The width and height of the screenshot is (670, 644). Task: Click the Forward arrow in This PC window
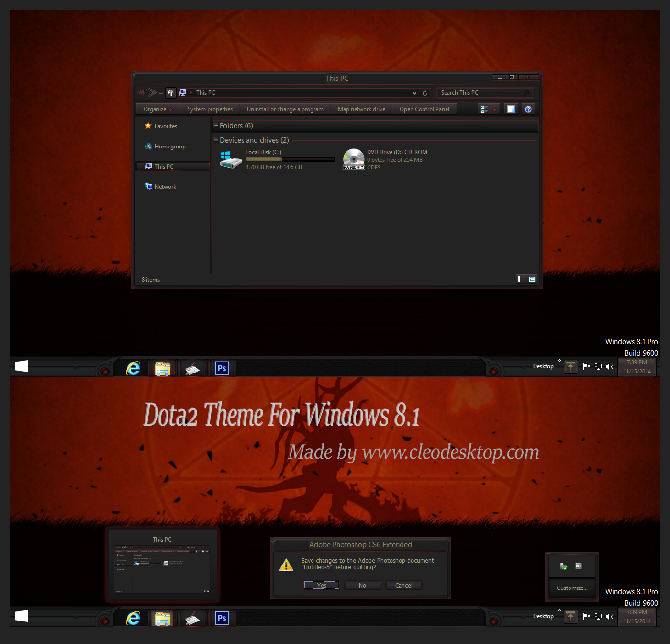(152, 92)
